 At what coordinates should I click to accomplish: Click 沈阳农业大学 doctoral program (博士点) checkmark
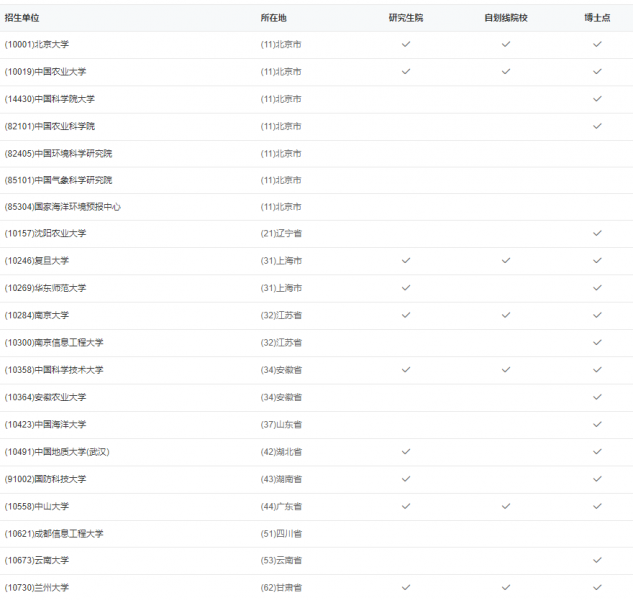(x=597, y=234)
